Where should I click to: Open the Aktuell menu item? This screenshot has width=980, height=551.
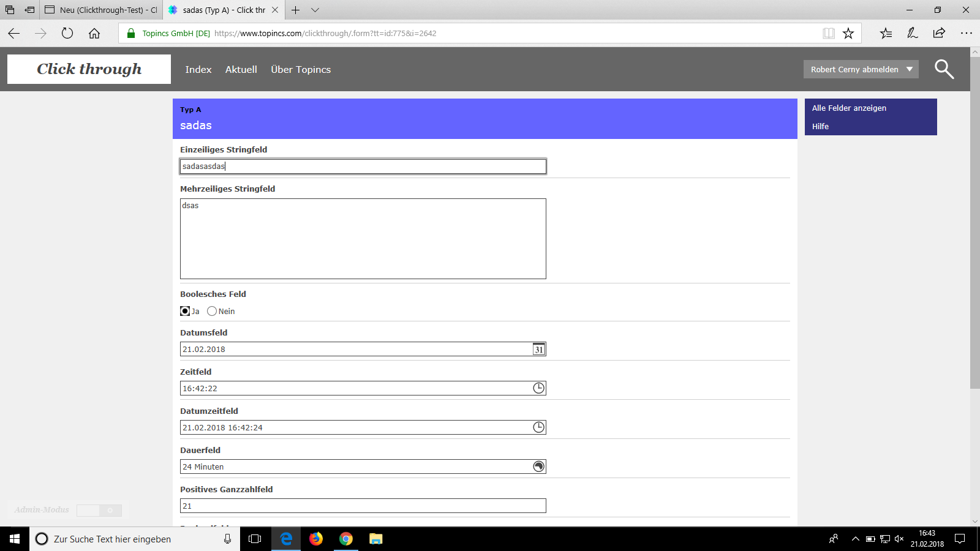pos(241,70)
